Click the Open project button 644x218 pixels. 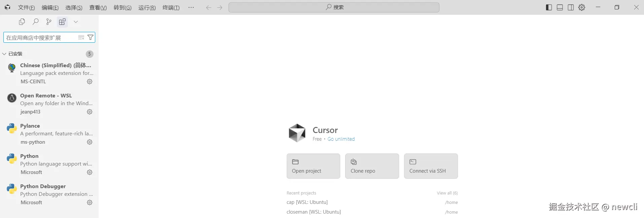click(x=313, y=166)
